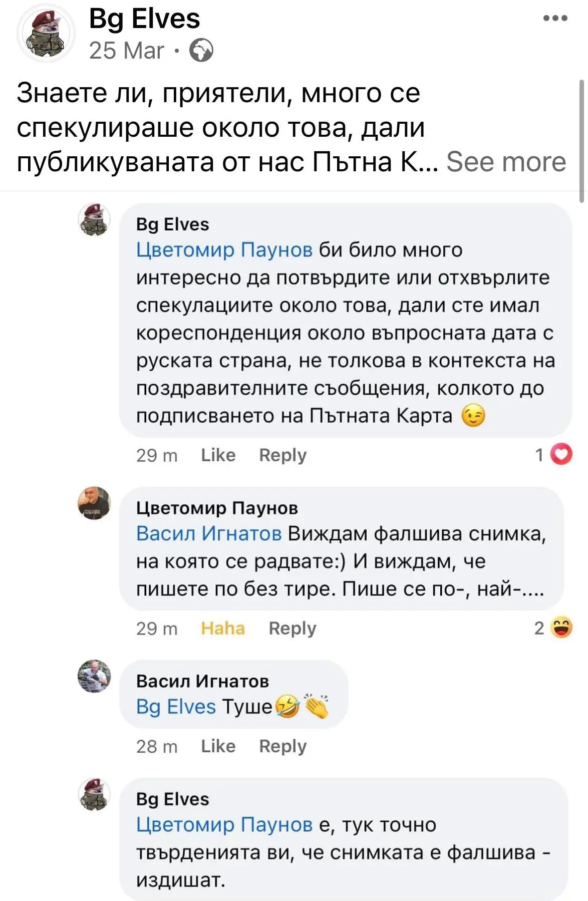Open Цветомир Паунов's commenter avatar
Image resolution: width=588 pixels, height=901 pixels.
pos(94,503)
